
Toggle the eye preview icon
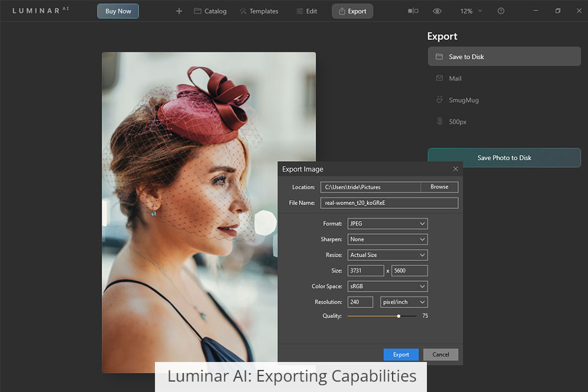tap(437, 11)
